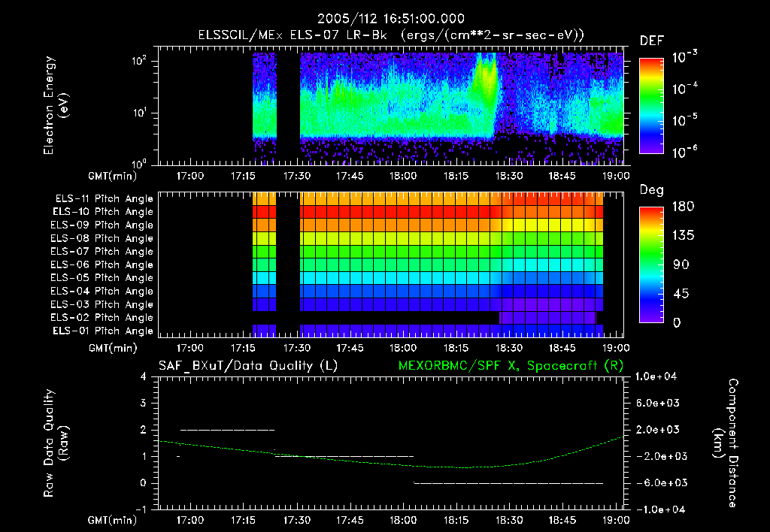770x532 pixels.
Task: Click the electron energy spectrogram plot
Action: (x=391, y=106)
